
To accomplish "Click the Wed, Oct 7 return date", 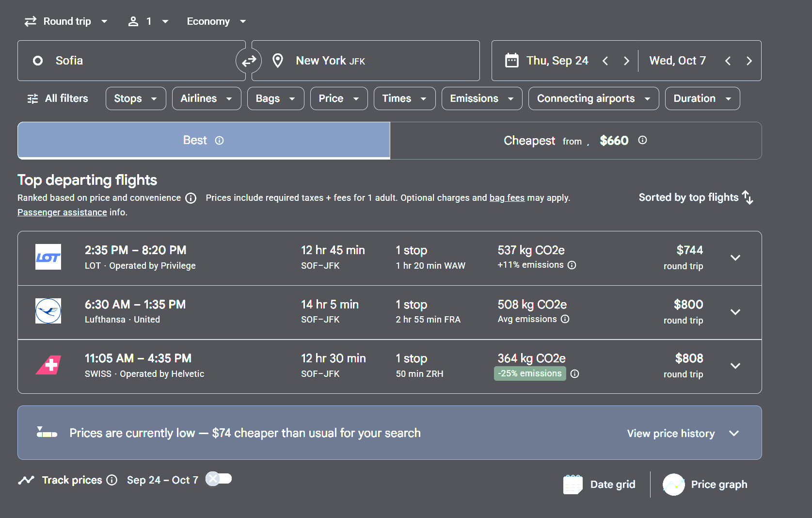I will (x=678, y=61).
